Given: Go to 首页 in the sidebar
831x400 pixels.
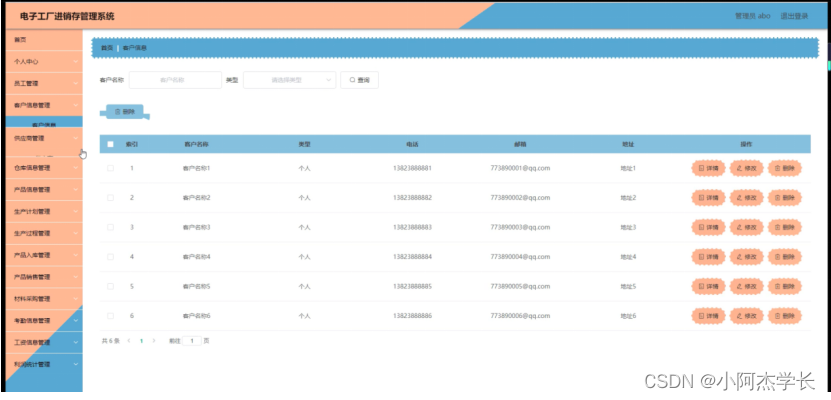Looking at the screenshot, I should pos(44,40).
